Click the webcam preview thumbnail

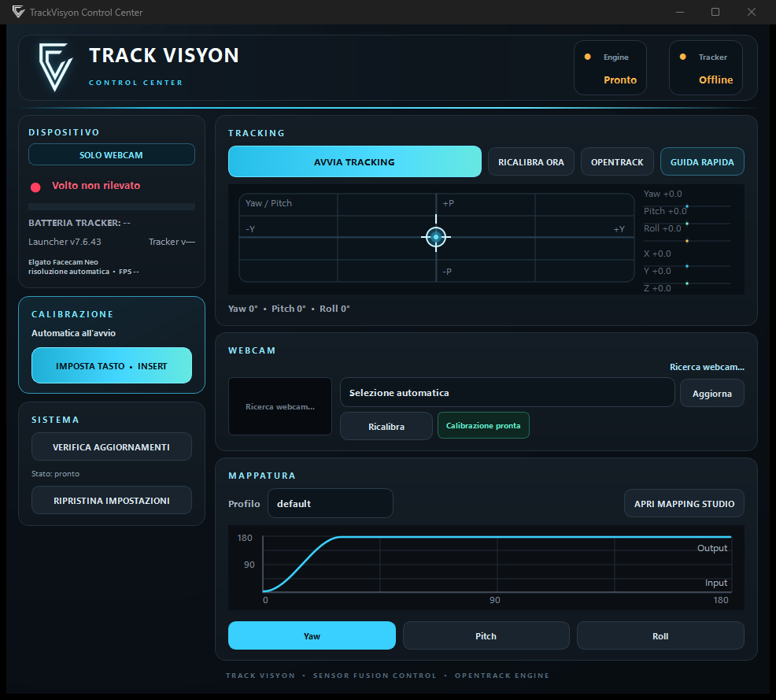[280, 406]
